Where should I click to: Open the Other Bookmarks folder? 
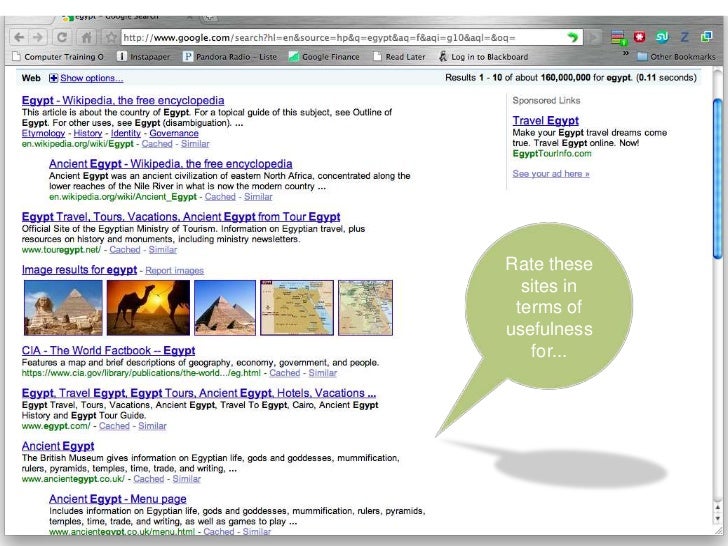677,57
